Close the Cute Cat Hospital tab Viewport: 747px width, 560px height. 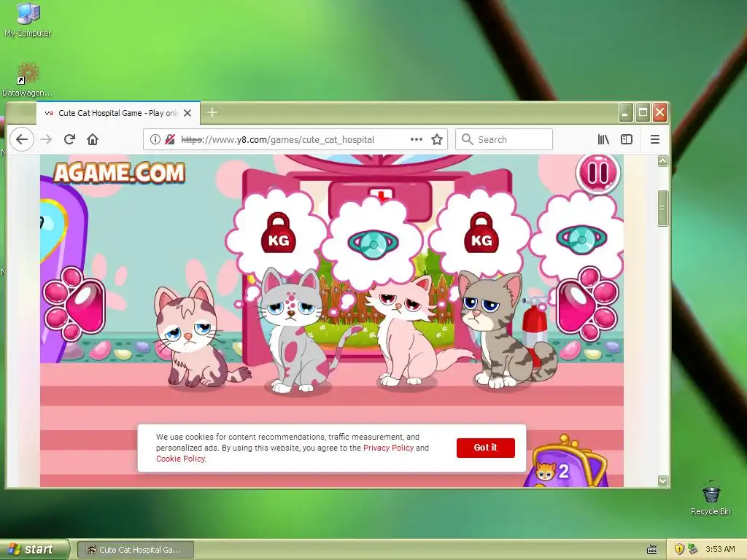(x=187, y=113)
